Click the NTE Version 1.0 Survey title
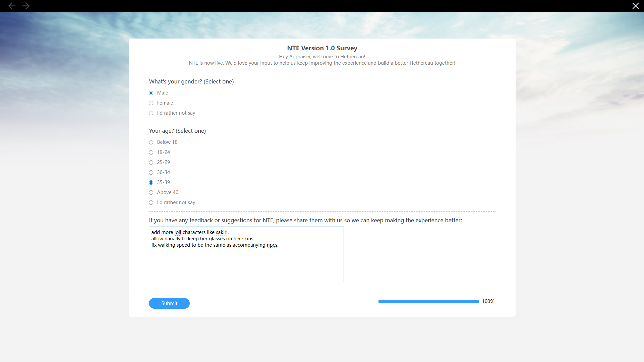 [x=322, y=48]
